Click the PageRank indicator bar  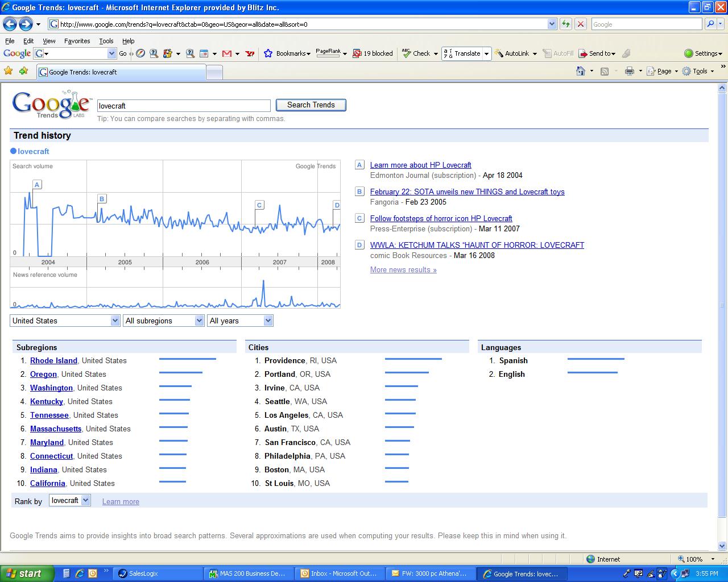(328, 53)
